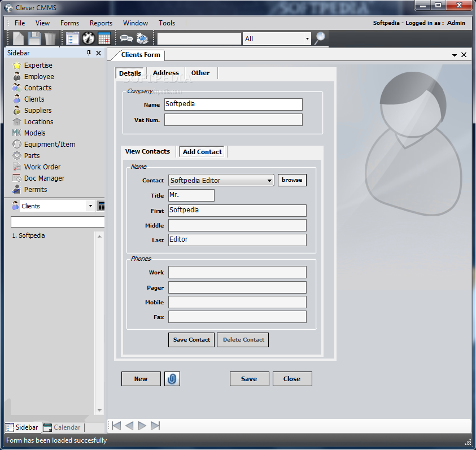Click the Mobile phone input field
476x450 pixels.
pos(237,302)
